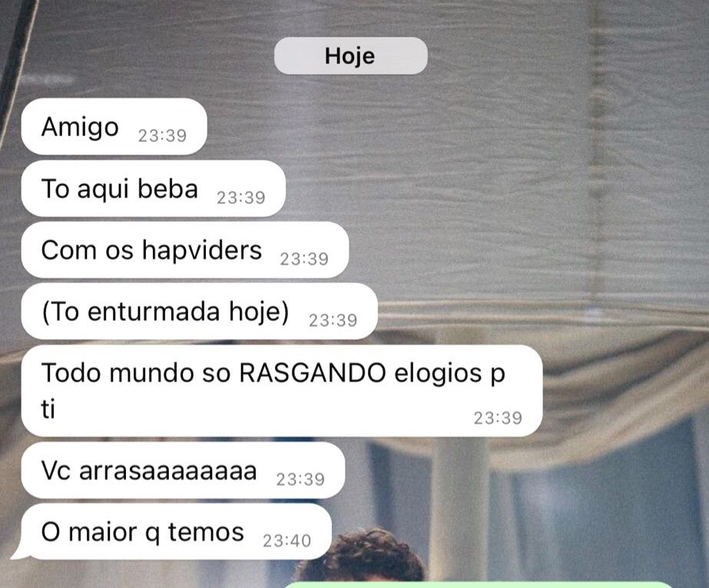Image resolution: width=709 pixels, height=588 pixels.
Task: Select the "Todo mundo so RASGANDO elogios" message
Action: (282, 391)
